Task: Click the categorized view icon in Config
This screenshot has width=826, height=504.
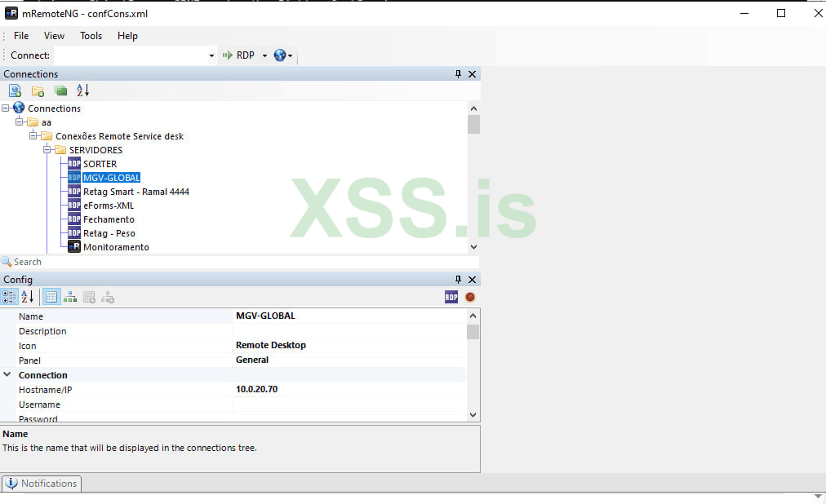Action: [x=9, y=297]
